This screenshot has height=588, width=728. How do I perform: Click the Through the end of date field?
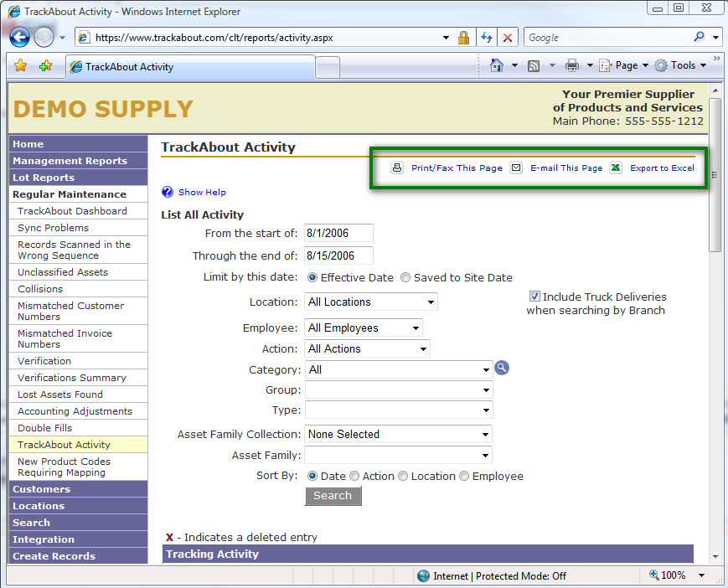(x=338, y=255)
